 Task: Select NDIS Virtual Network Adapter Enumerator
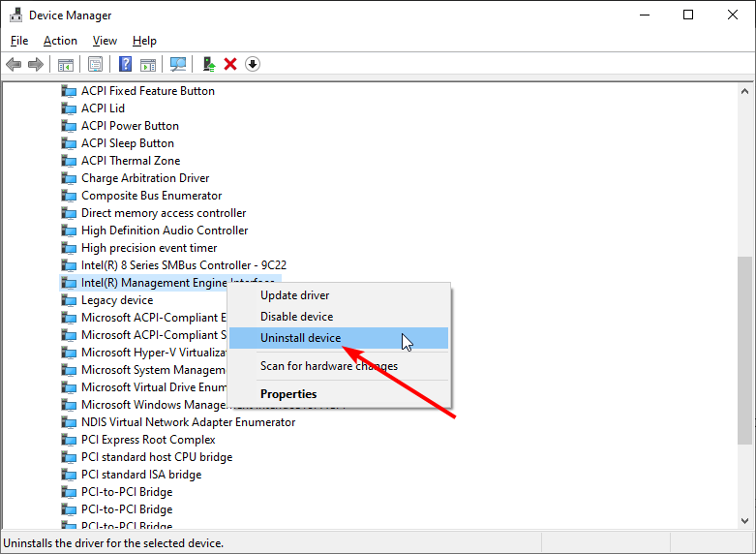[x=188, y=421]
